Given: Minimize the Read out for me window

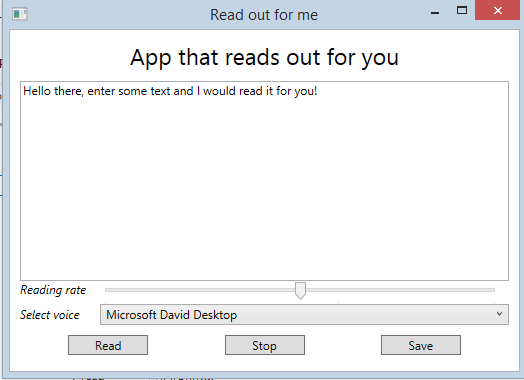Looking at the screenshot, I should pos(435,13).
